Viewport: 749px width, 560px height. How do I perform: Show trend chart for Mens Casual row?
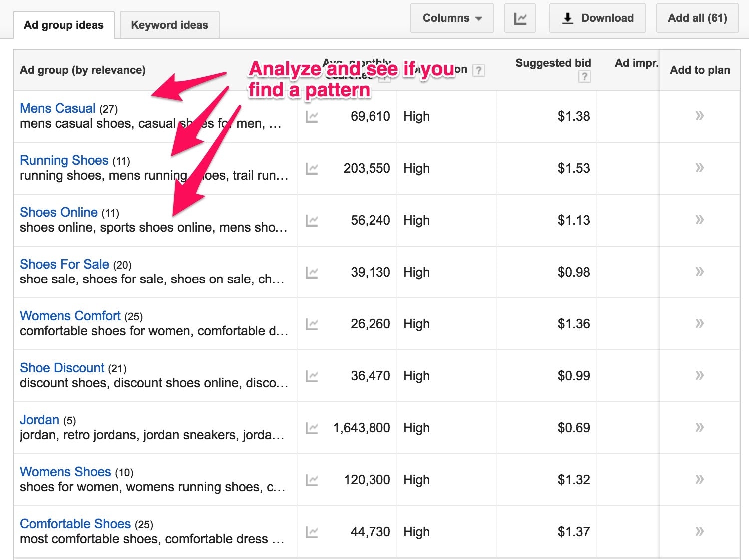pyautogui.click(x=312, y=117)
